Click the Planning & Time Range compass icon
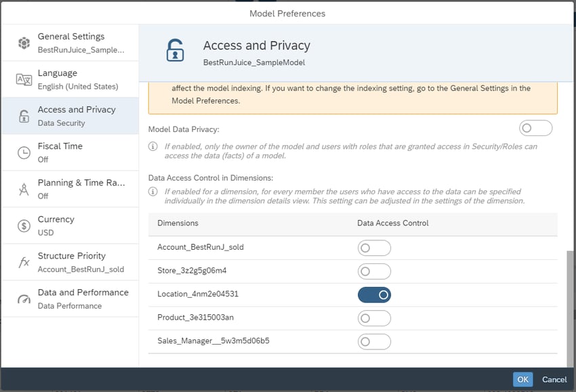Image resolution: width=576 pixels, height=392 pixels. tap(24, 190)
